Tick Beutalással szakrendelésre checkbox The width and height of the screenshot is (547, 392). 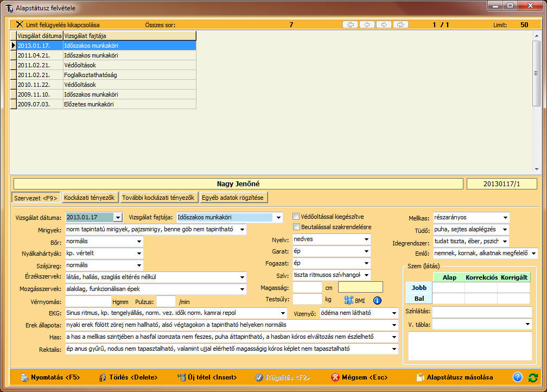[x=296, y=227]
